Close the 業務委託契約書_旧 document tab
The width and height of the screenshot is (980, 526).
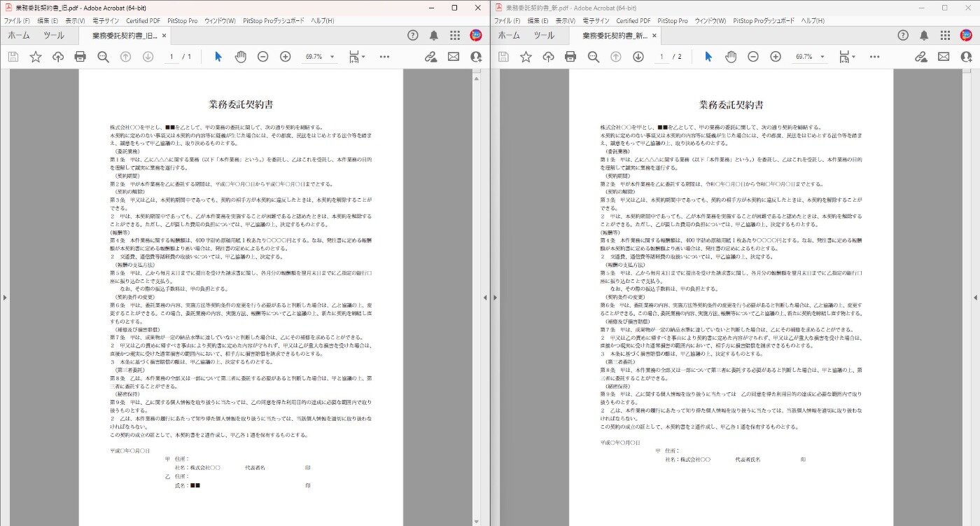tap(164, 35)
